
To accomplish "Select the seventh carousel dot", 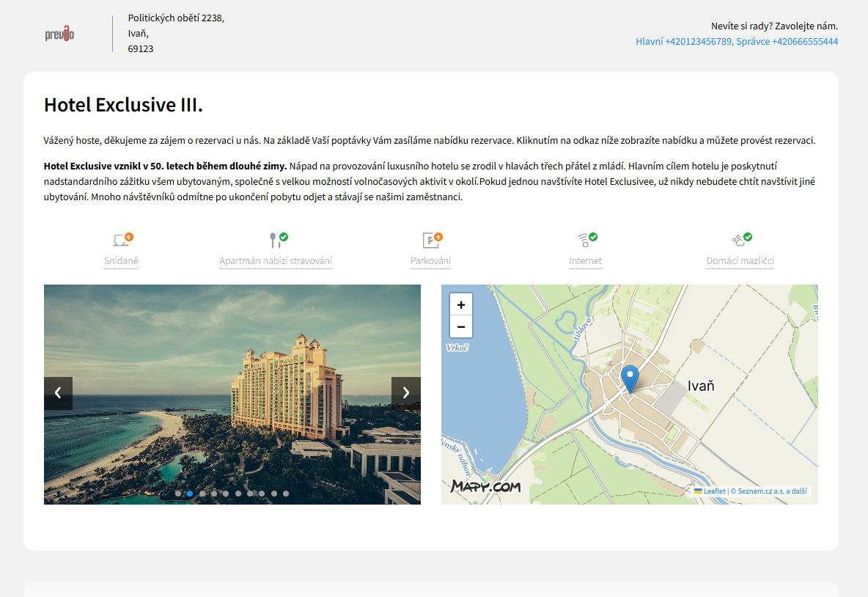I will [250, 494].
